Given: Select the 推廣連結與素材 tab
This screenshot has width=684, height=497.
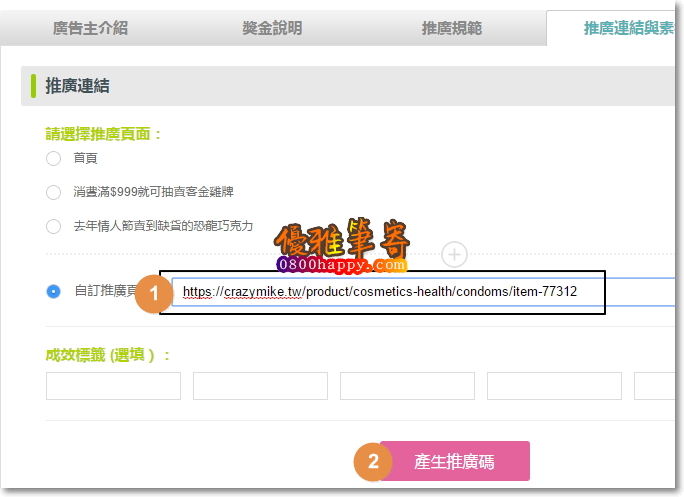Looking at the screenshot, I should coord(611,28).
